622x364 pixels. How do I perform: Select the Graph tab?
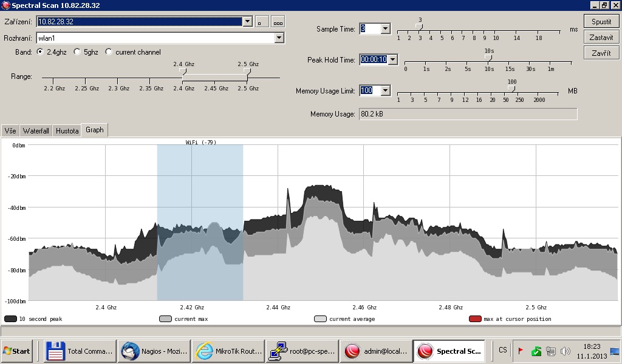click(94, 130)
